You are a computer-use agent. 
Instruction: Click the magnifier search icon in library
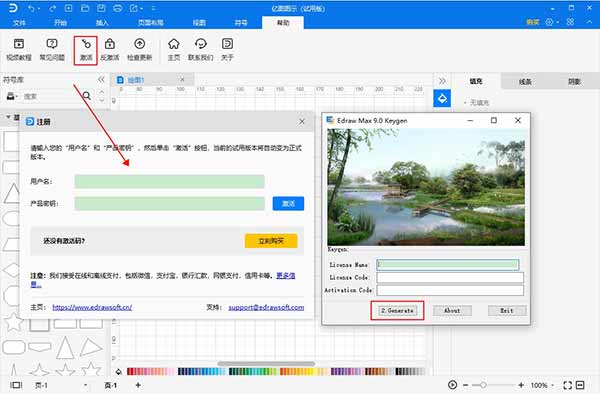87,96
